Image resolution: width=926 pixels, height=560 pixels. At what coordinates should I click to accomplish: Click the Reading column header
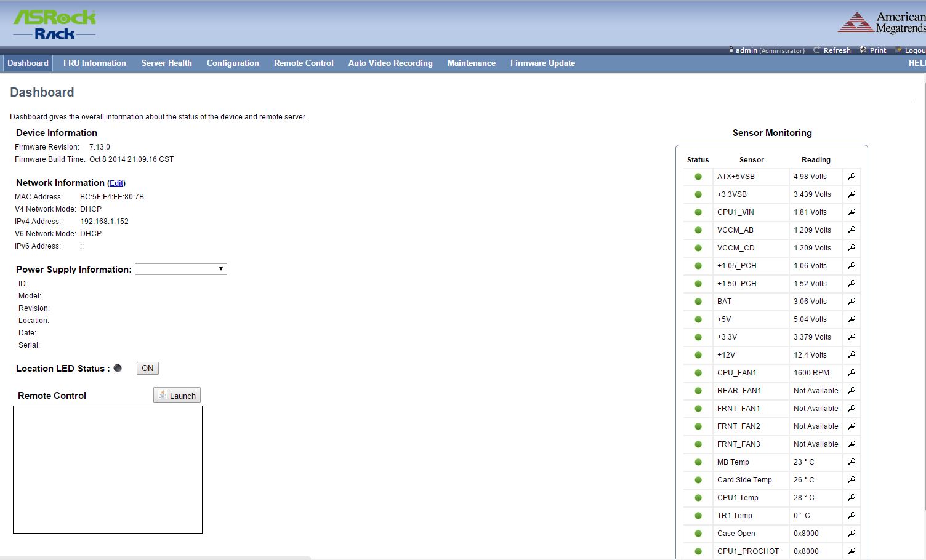(816, 160)
